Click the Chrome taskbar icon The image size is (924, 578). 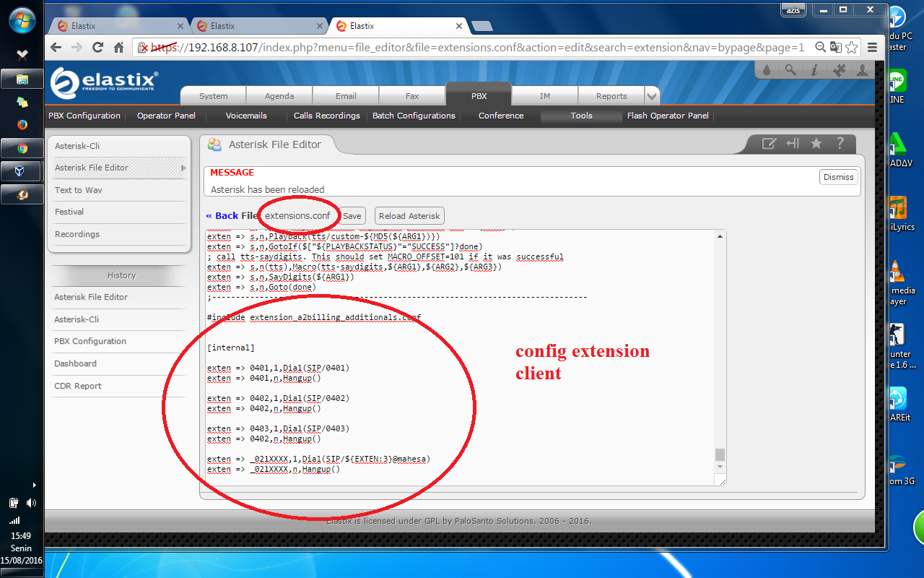(x=22, y=148)
